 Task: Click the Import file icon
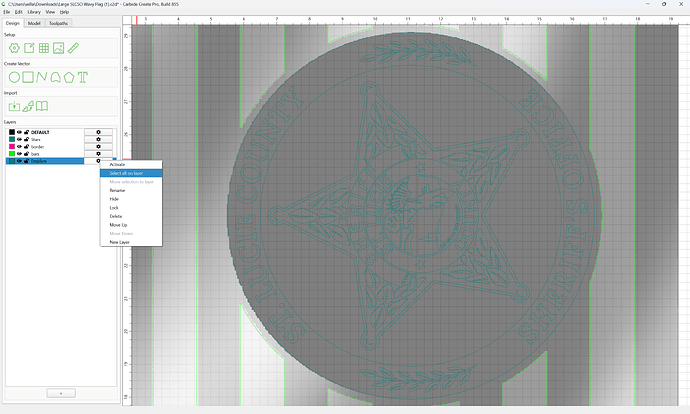15,106
